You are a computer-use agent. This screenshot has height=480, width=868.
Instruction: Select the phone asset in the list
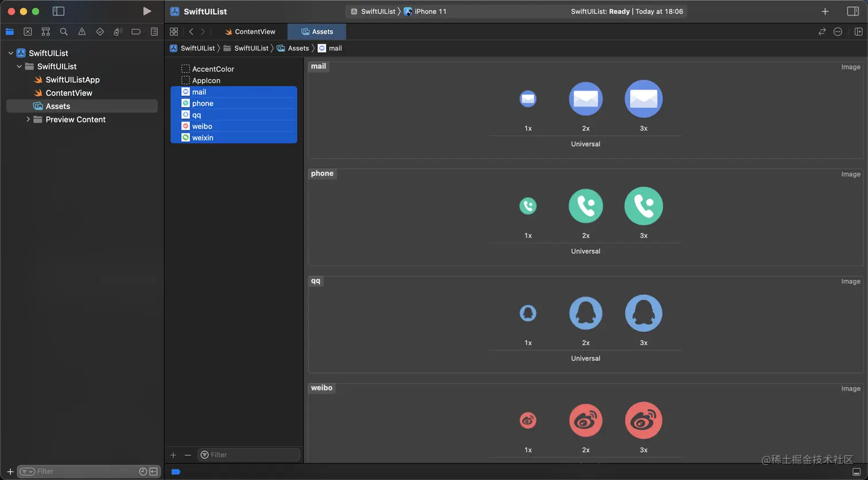234,103
